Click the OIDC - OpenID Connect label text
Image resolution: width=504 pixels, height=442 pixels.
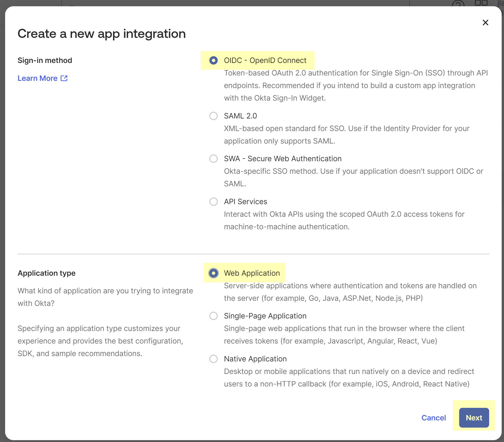[x=265, y=60]
